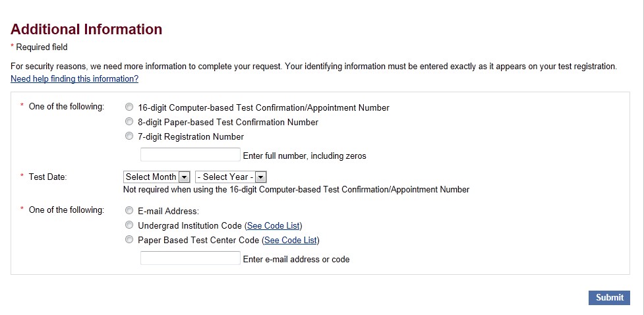Image resolution: width=644 pixels, height=315 pixels.
Task: Click the 7-digit Registration Number label text
Action: click(x=191, y=136)
